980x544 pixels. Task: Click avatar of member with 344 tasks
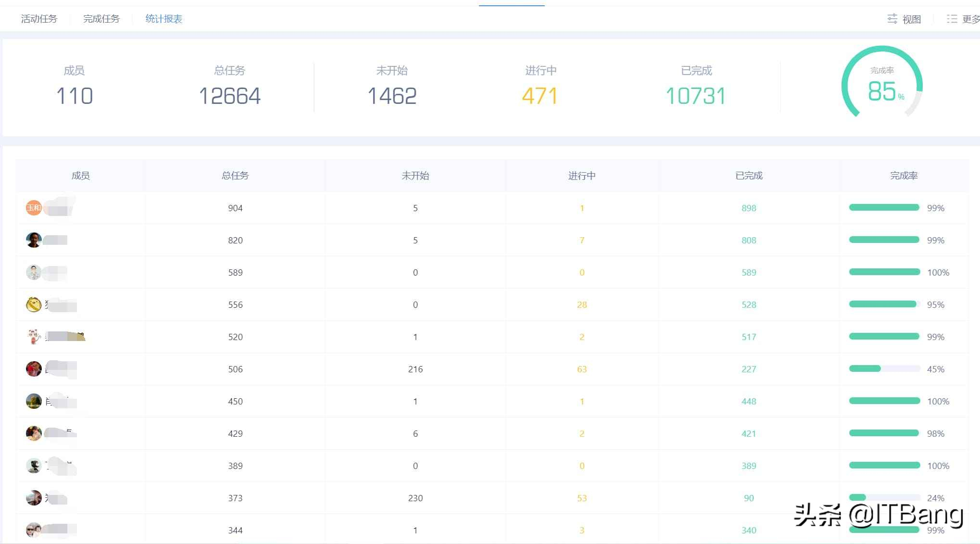[34, 530]
